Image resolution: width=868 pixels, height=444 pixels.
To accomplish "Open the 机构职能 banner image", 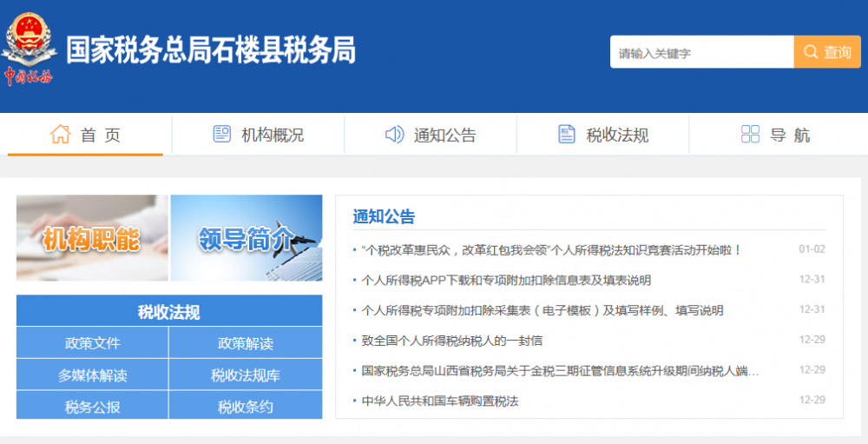I will [92, 238].
